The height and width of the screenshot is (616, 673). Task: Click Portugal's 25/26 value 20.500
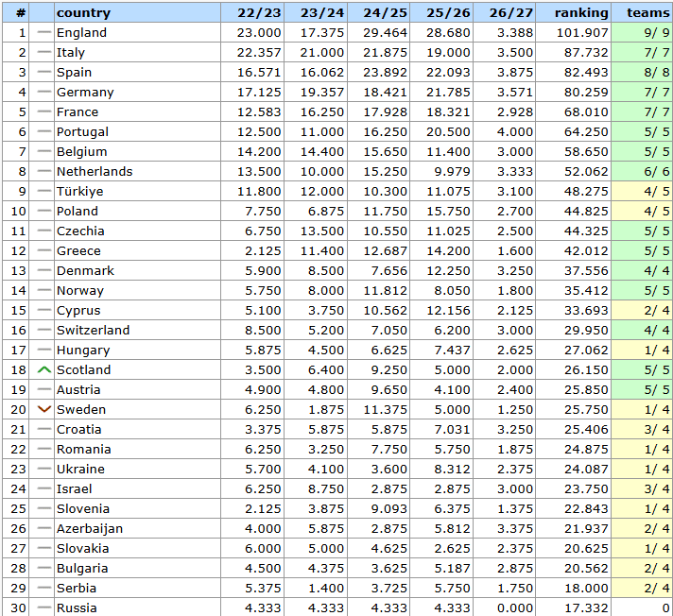tap(448, 132)
